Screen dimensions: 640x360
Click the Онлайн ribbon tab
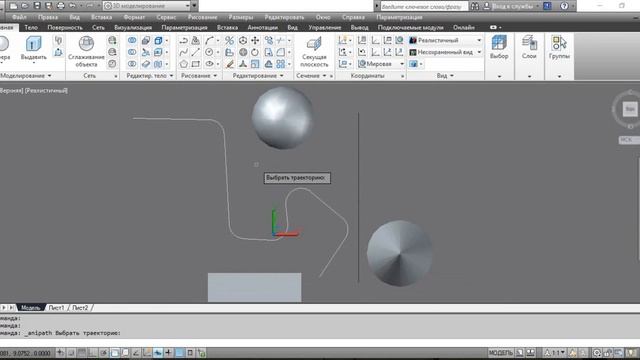tap(464, 27)
